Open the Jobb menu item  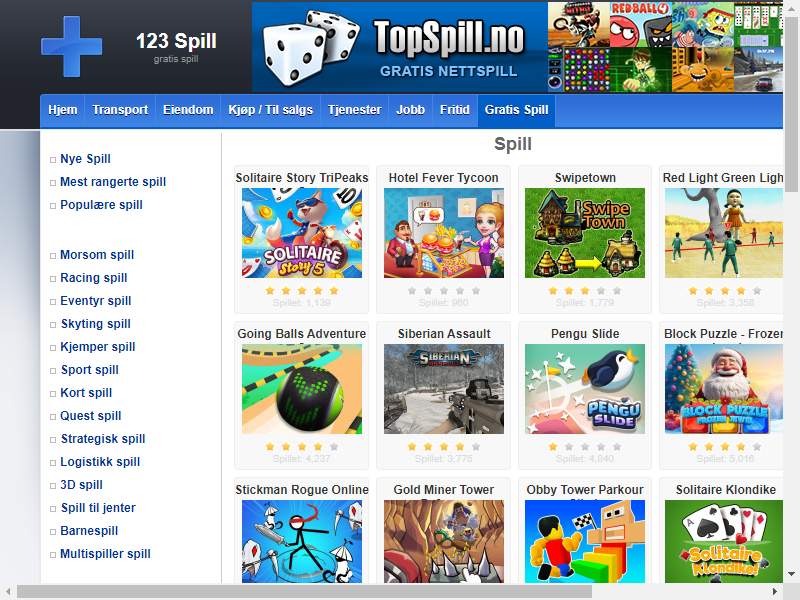pos(411,110)
